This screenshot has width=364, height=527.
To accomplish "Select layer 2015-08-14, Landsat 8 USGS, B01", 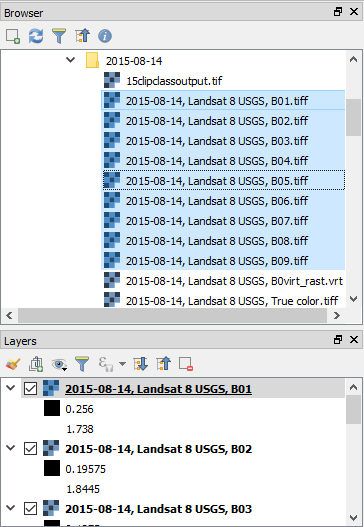I will [x=158, y=389].
